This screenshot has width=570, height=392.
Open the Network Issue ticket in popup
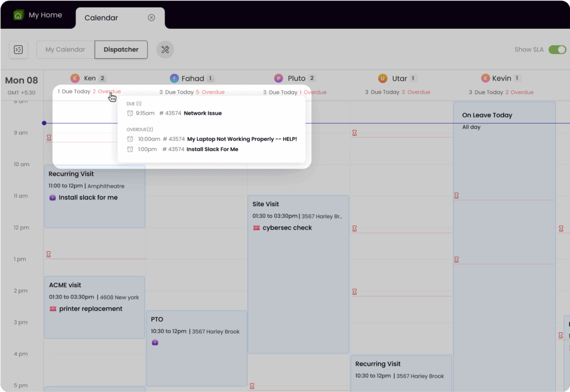pyautogui.click(x=203, y=113)
